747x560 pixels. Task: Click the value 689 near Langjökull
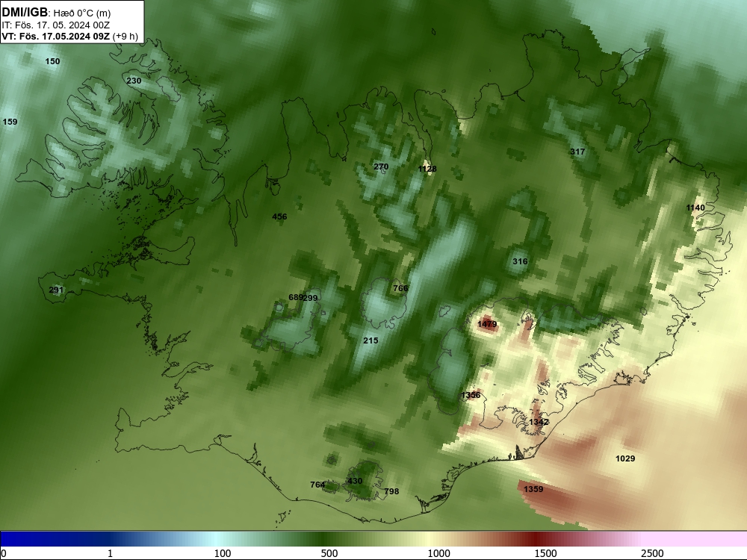click(x=295, y=298)
